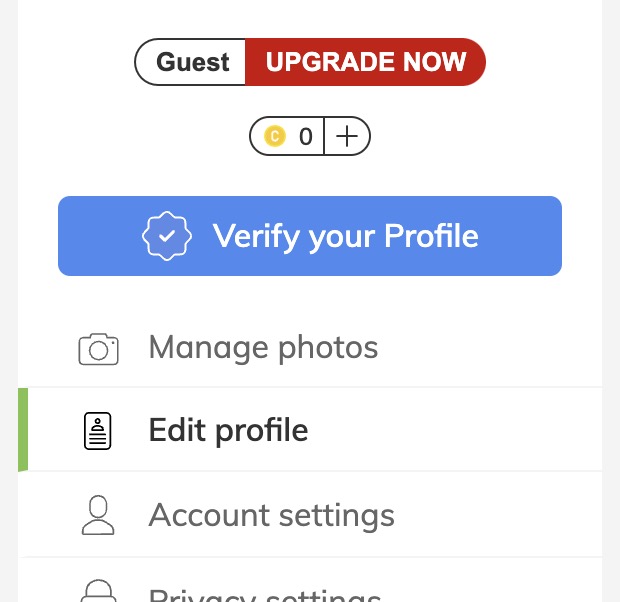The height and width of the screenshot is (602, 620).
Task: Click the verification badge checkmark icon
Action: tap(167, 236)
